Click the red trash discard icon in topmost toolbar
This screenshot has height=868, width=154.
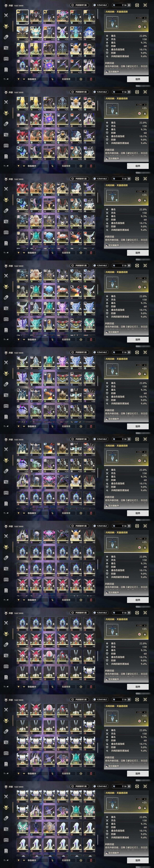(x=91, y=79)
